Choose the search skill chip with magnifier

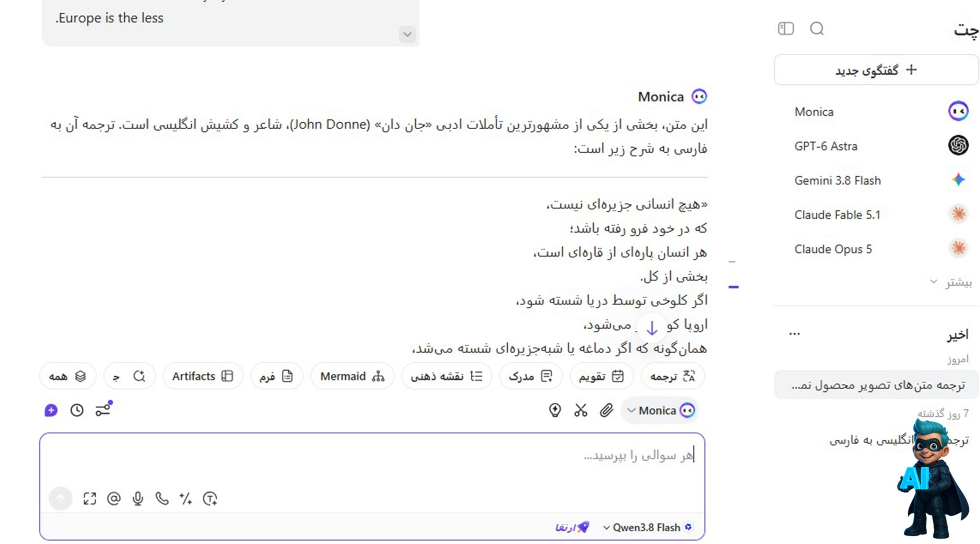(129, 376)
